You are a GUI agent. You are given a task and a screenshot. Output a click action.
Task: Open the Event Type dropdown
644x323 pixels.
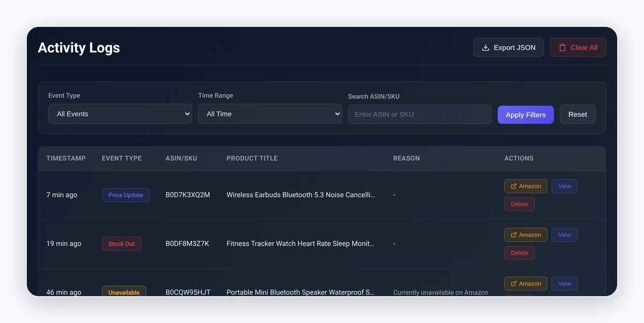tap(120, 114)
